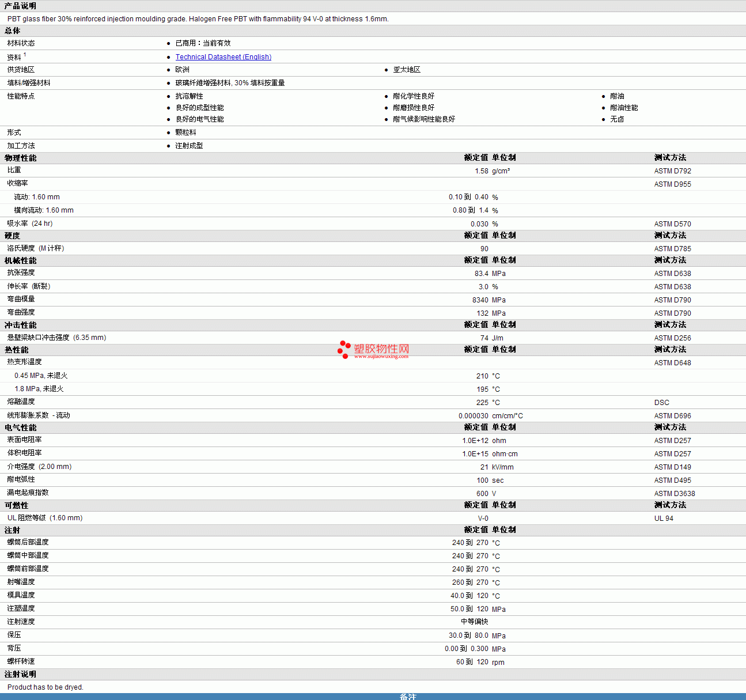The image size is (746, 700).
Task: Click the 机械性能 section heading
Action: point(20,260)
